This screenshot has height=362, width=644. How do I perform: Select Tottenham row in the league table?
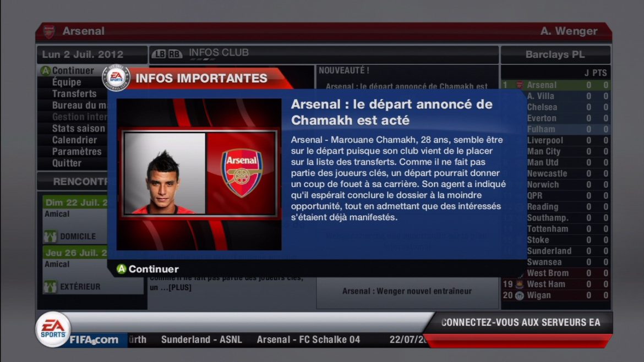point(556,229)
